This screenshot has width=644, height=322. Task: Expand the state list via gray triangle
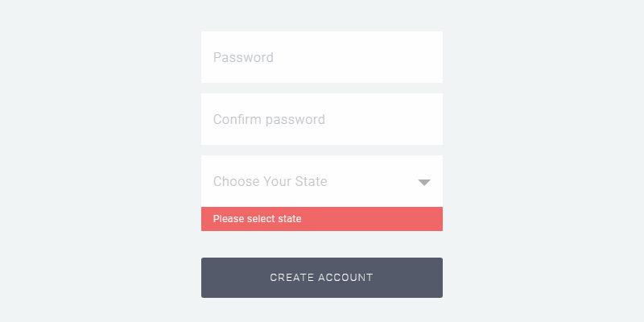coord(425,183)
